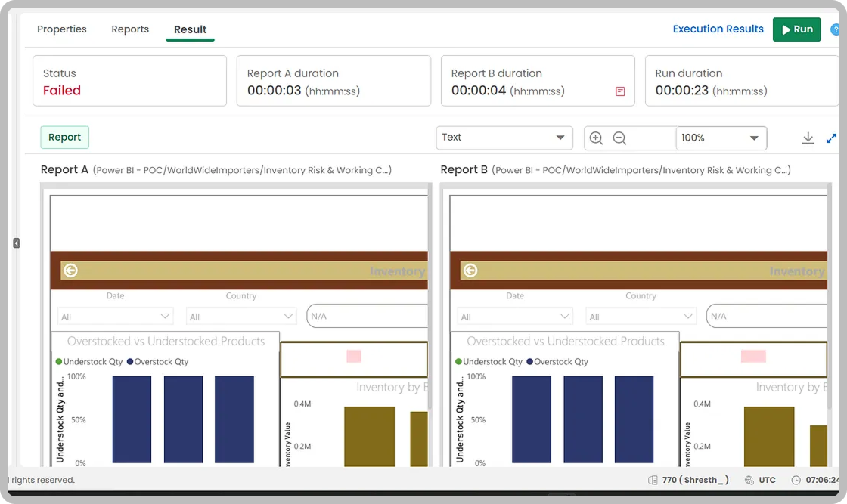
Task: Open the Report B duration note icon
Action: coord(620,91)
